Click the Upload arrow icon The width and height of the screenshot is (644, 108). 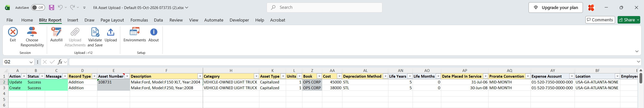[111, 32]
